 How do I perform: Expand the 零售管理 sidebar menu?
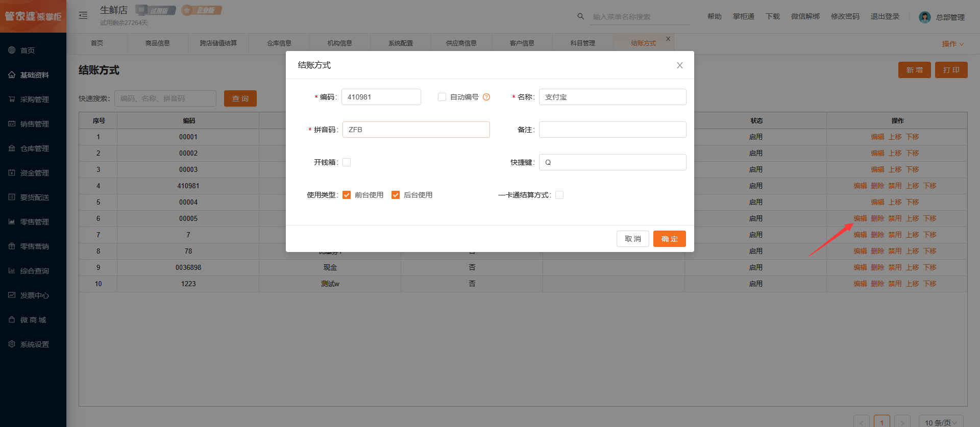point(34,222)
